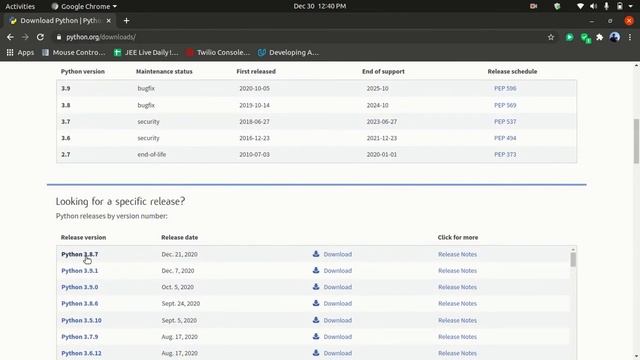Open the Twilio Console bookmark

(x=218, y=52)
